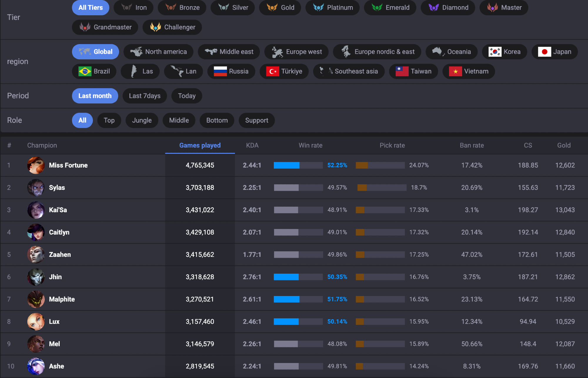Set period filter to Today
588x378 pixels.
pos(186,96)
